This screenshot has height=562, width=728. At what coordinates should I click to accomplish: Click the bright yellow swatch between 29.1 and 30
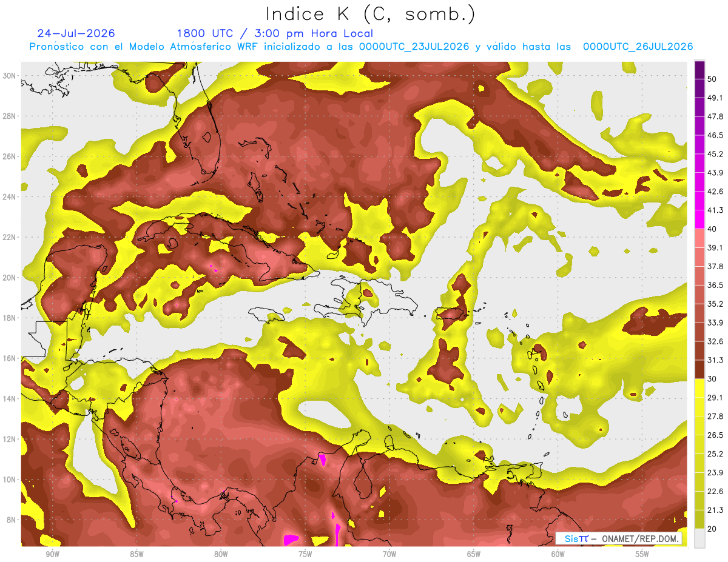[699, 388]
